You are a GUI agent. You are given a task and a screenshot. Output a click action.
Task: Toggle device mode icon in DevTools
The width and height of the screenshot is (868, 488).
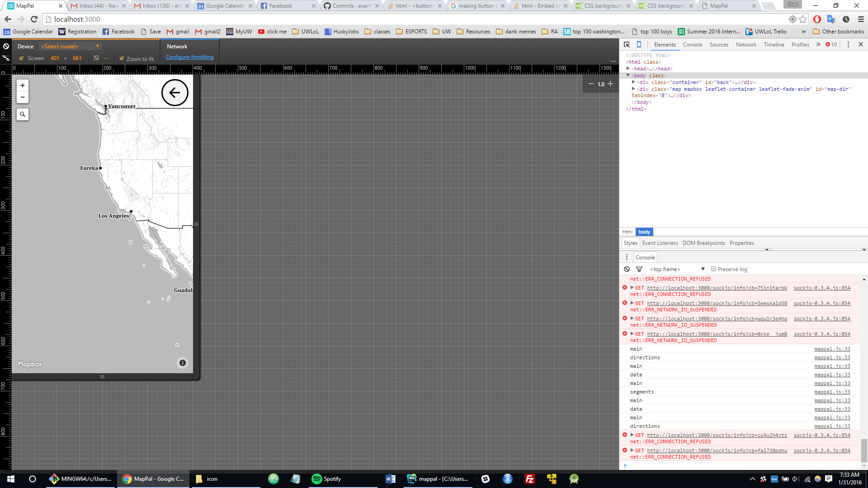639,44
